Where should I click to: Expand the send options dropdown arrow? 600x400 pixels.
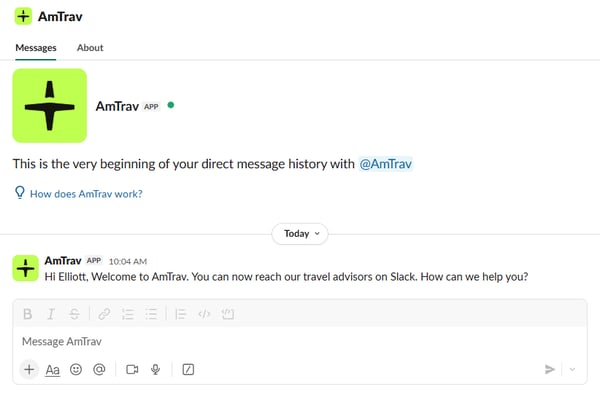[572, 369]
